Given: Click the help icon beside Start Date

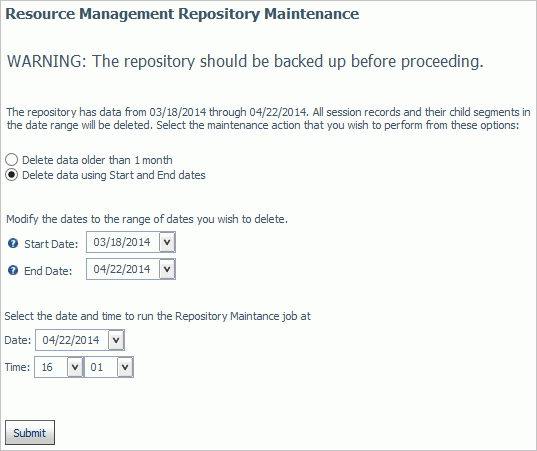Looking at the screenshot, I should pyautogui.click(x=13, y=243).
